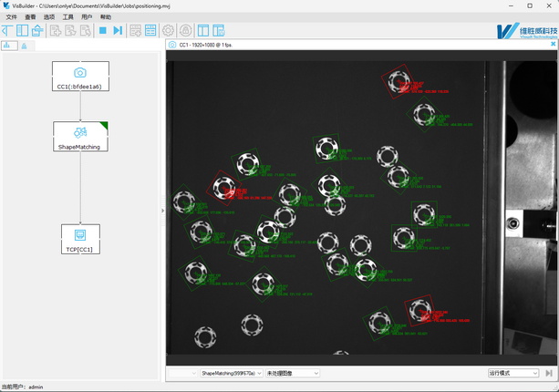The image size is (559, 392).
Task: Click the TCP[CC1] node icon
Action: tap(80, 235)
